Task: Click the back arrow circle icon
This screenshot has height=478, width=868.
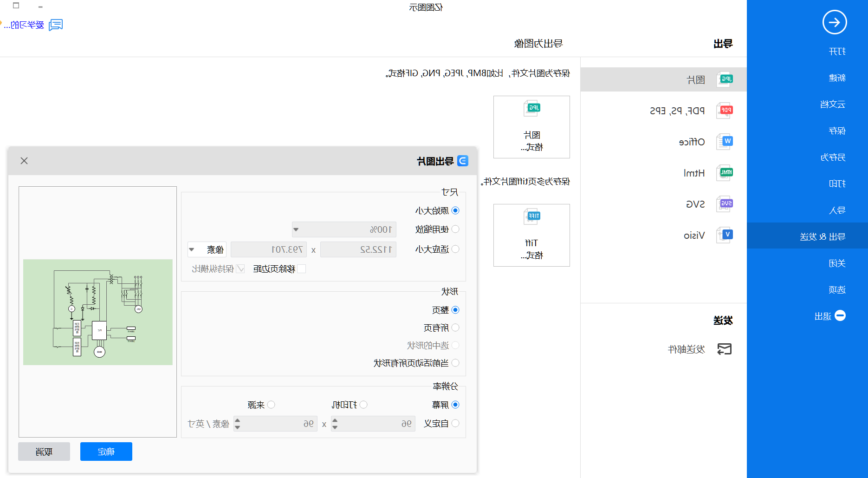Action: [x=835, y=22]
